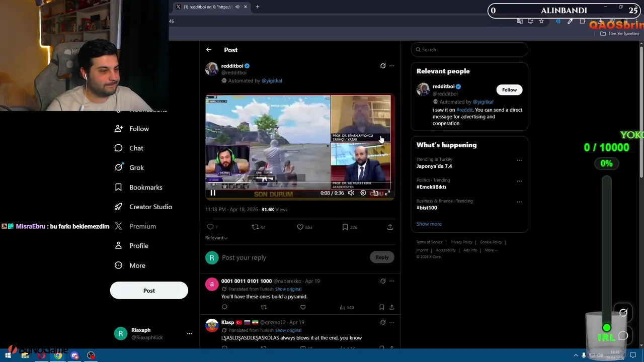More options for Japonya'da 7.4 trend

tap(519, 160)
